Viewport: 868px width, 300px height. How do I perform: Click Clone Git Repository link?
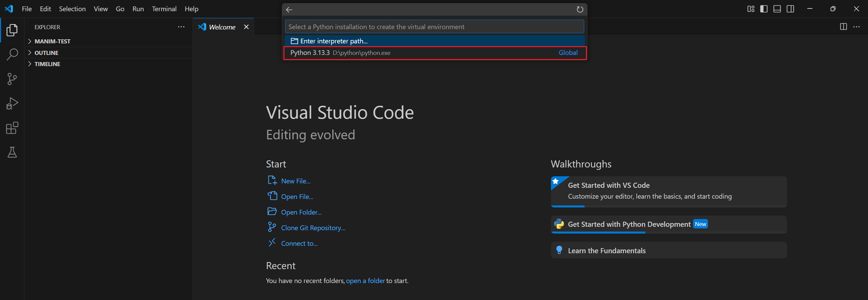pyautogui.click(x=313, y=228)
